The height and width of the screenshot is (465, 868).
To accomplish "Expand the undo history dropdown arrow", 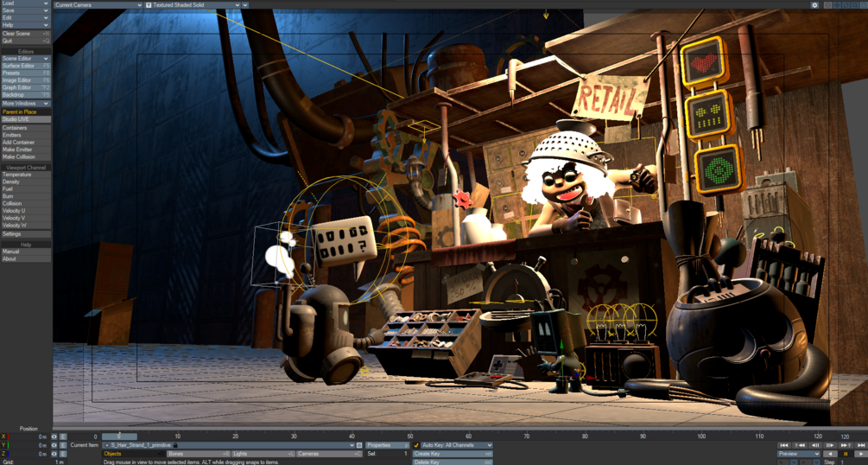I will pyautogui.click(x=794, y=462).
